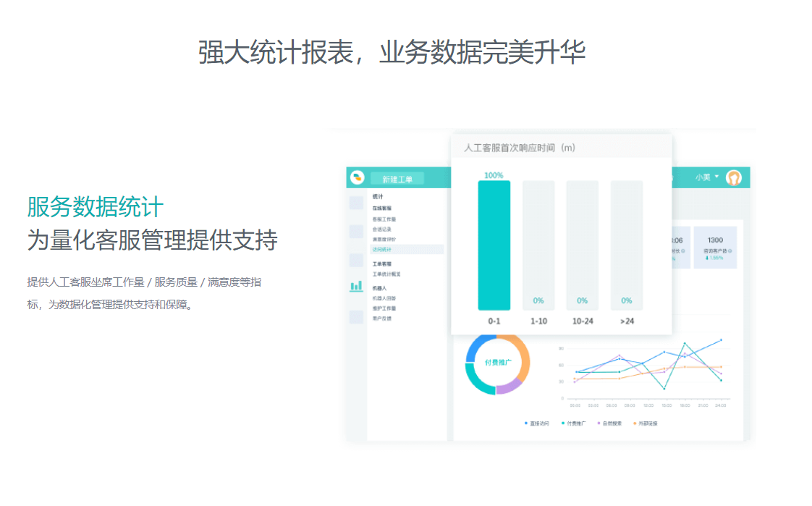
Task: Click the 10-24 bar in the chart
Action: coord(583,245)
